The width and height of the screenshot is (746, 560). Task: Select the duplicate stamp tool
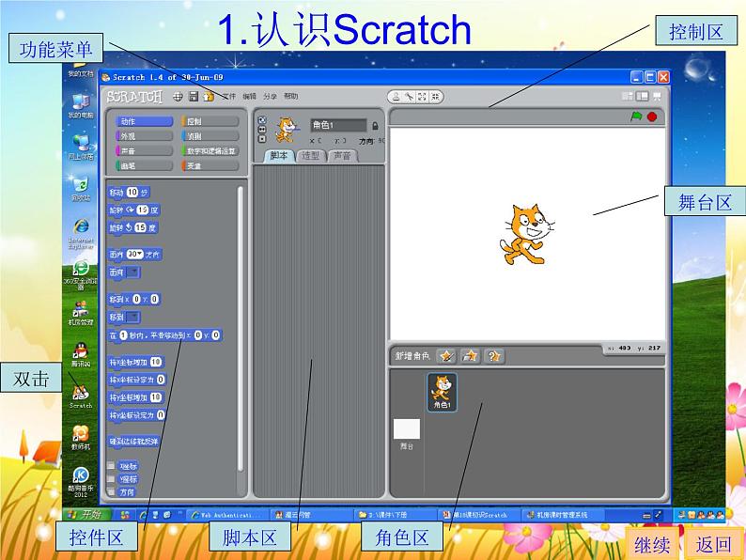396,97
